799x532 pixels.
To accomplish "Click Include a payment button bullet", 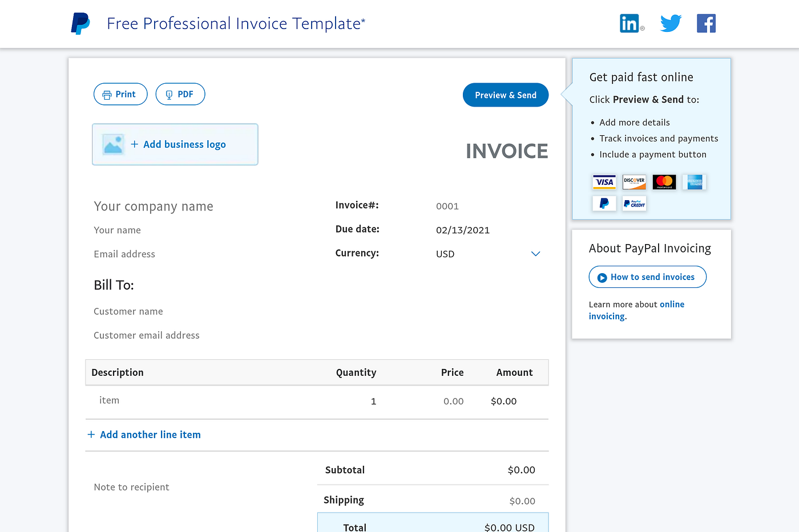I will [653, 155].
